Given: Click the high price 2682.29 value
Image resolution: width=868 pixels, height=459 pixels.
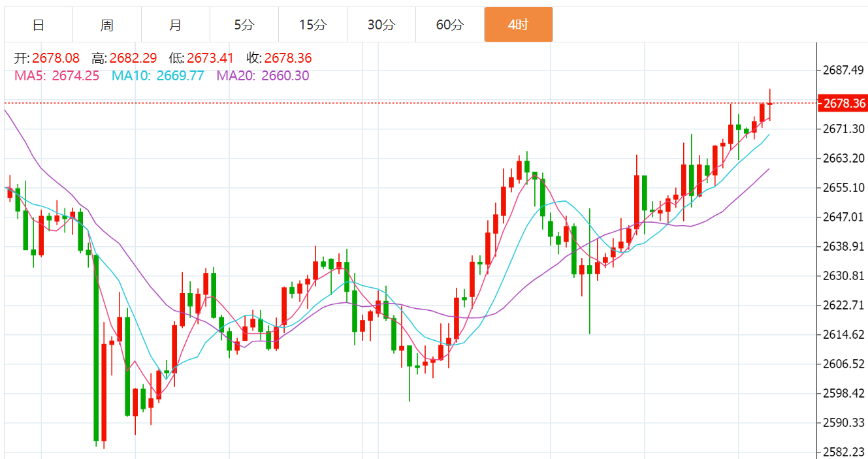Looking at the screenshot, I should (x=133, y=58).
